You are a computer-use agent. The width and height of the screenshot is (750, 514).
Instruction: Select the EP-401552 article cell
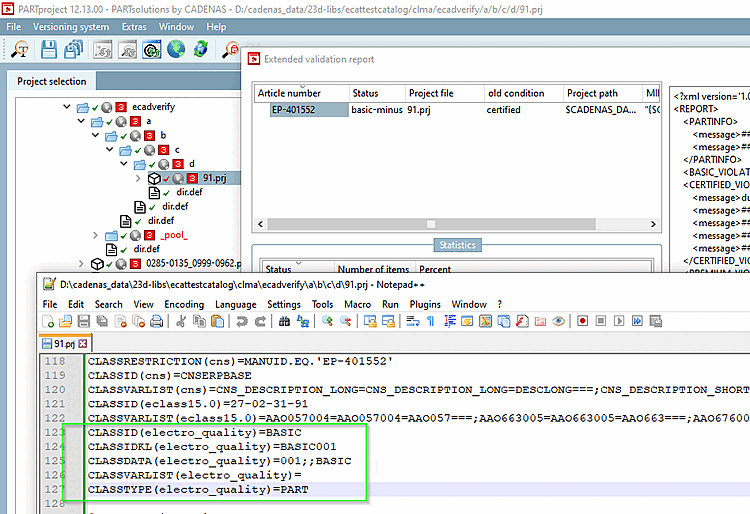pos(309,110)
